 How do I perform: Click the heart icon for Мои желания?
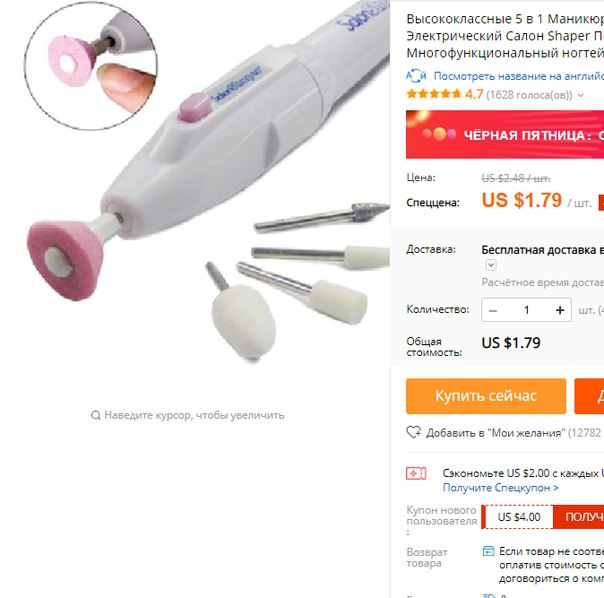(x=414, y=432)
